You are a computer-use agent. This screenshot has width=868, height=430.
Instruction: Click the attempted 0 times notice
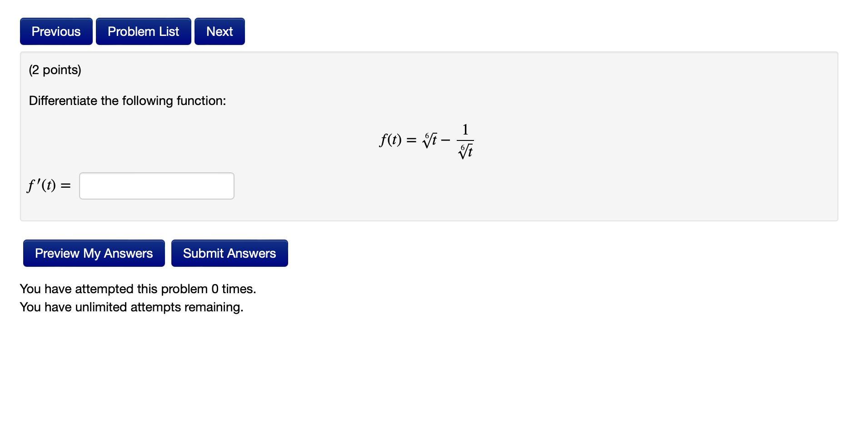point(137,289)
